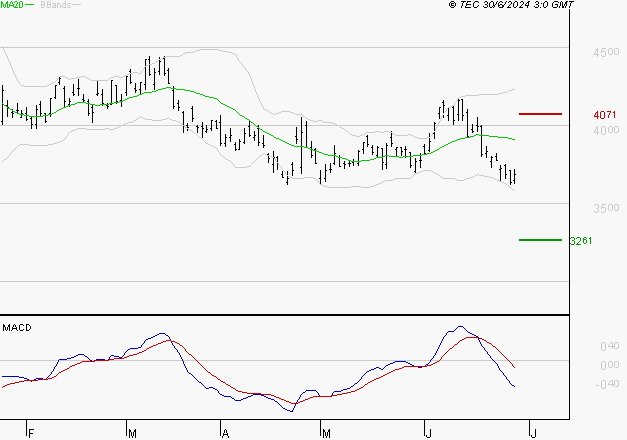Screen dimensions: 627x440
Task: Click the 000 MACD axis label
Action: click(x=610, y=365)
